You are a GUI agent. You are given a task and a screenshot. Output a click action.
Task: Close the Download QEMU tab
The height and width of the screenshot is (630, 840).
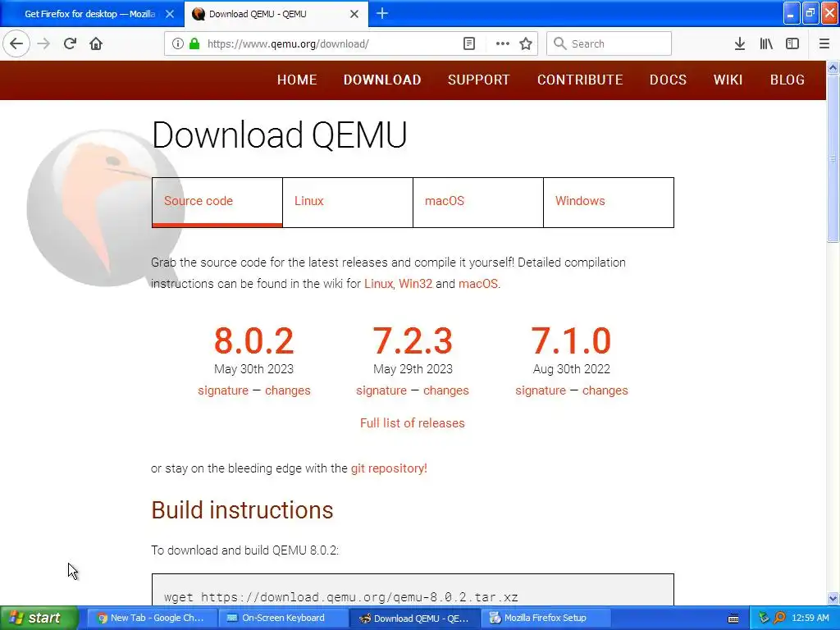tap(354, 14)
